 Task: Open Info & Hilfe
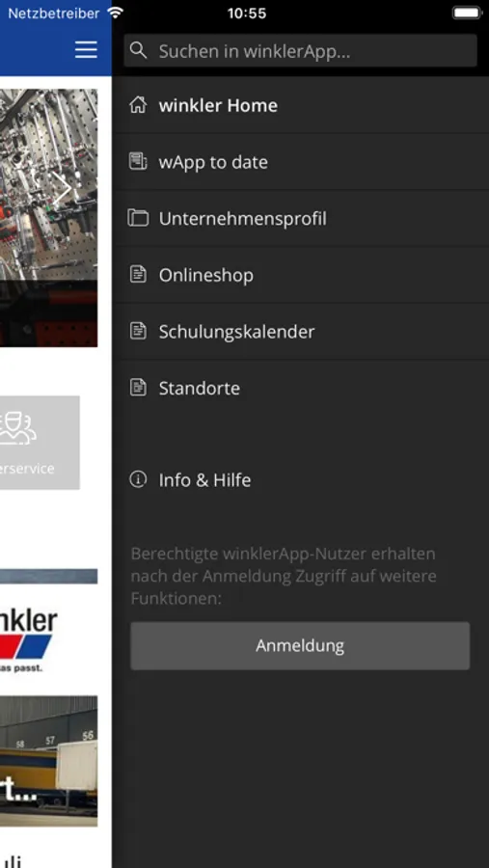pyautogui.click(x=300, y=479)
